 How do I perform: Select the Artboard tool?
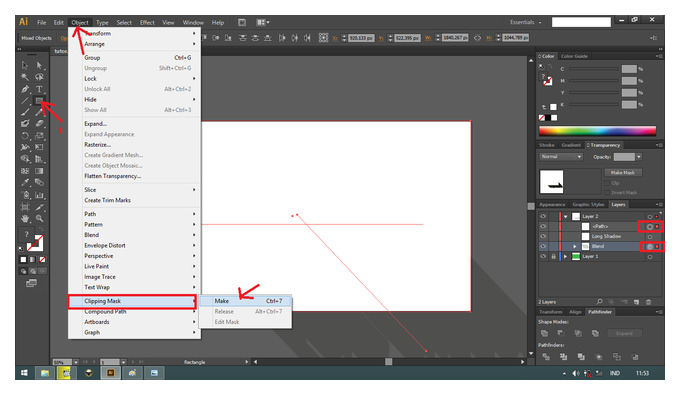click(x=25, y=207)
